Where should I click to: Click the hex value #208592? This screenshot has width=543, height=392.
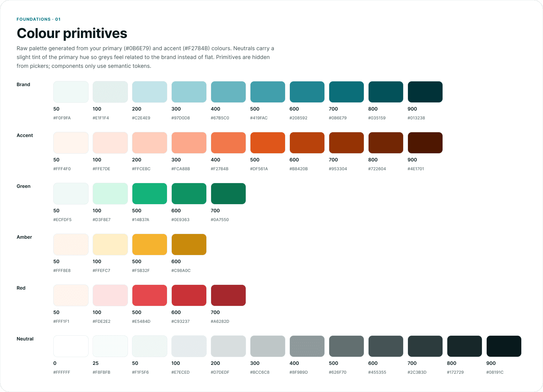pos(298,118)
